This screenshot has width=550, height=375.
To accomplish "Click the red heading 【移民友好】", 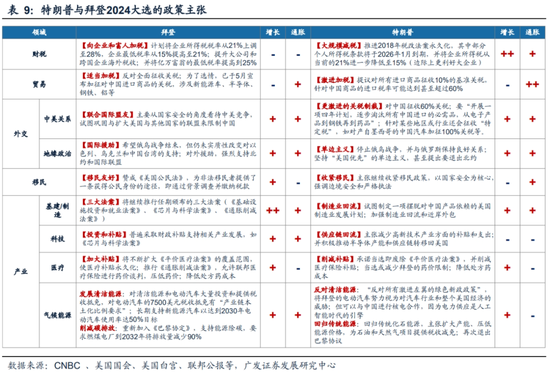I will point(100,178).
